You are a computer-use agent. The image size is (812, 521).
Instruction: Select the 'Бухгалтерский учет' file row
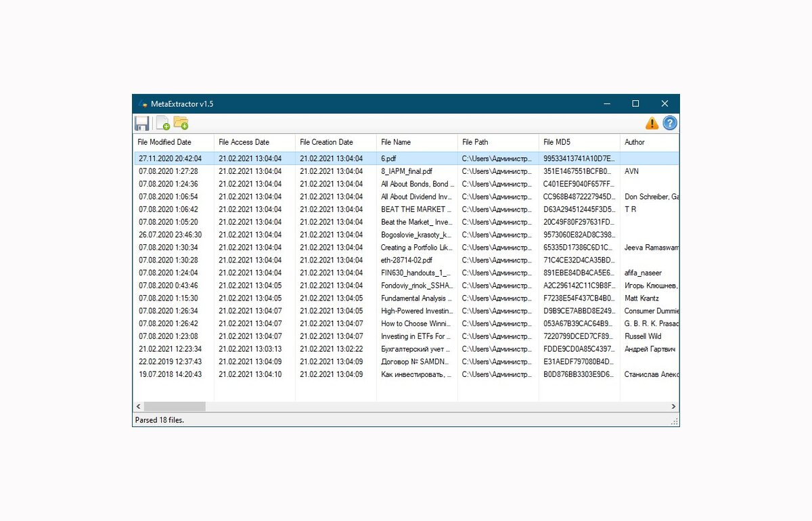pos(406,349)
